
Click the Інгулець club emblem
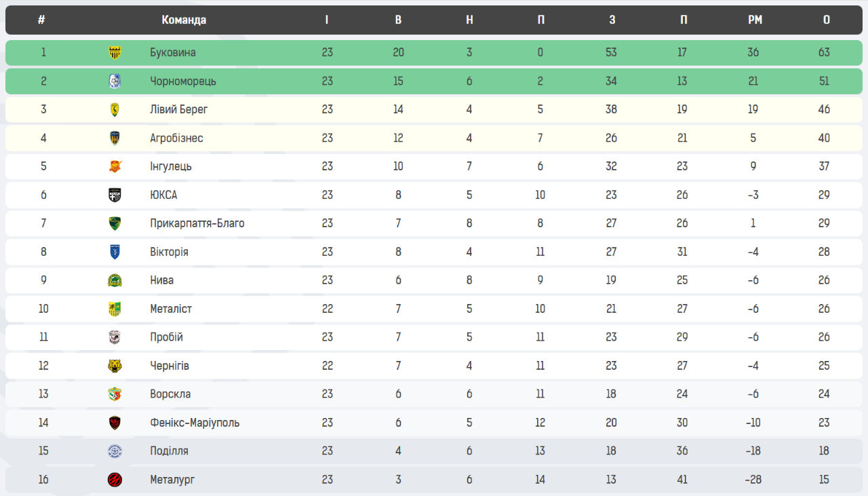pyautogui.click(x=115, y=167)
